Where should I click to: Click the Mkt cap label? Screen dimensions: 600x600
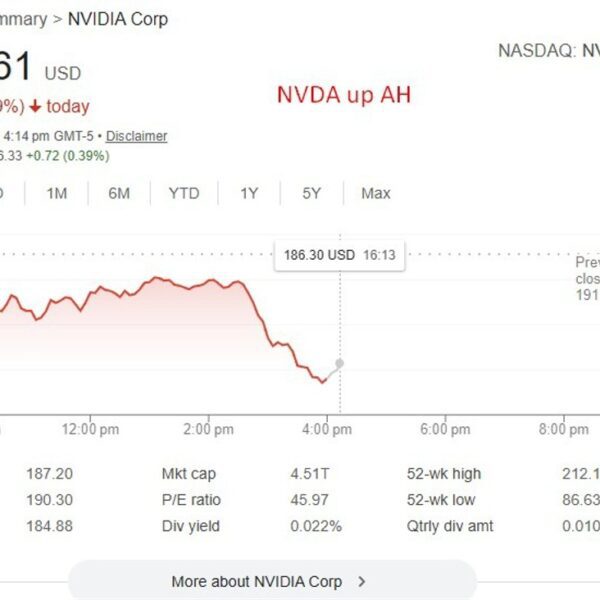coord(188,474)
